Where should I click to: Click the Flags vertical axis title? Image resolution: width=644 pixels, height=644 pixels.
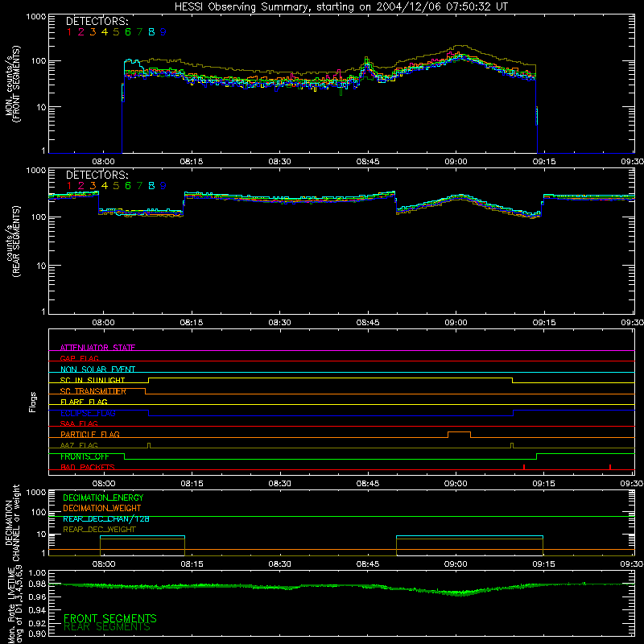(33, 402)
